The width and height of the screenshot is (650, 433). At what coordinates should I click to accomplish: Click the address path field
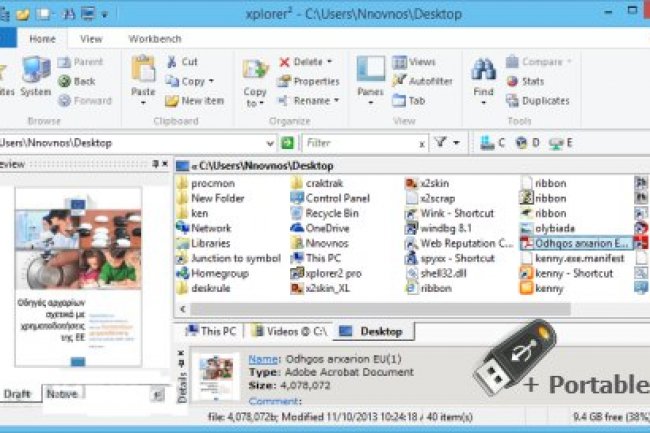tap(132, 143)
